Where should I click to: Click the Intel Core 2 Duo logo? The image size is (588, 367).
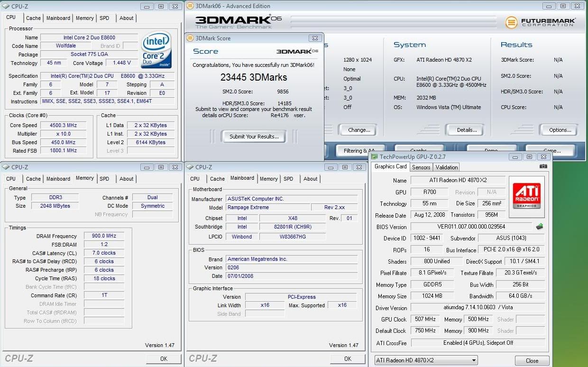(x=156, y=50)
